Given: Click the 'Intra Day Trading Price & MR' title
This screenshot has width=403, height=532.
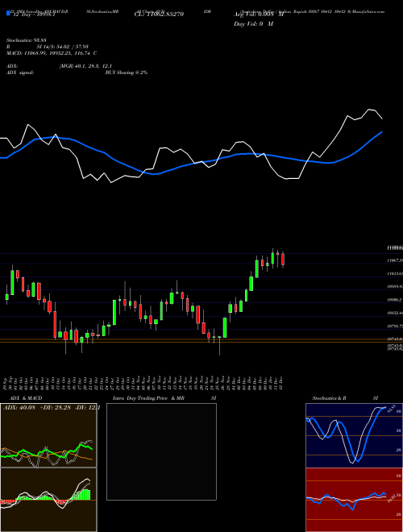Looking at the screenshot, I should (148, 398).
